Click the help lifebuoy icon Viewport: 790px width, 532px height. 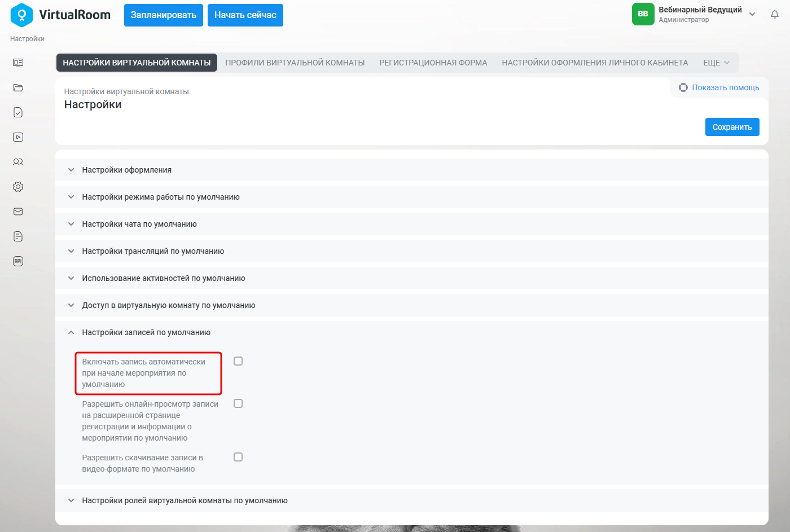pyautogui.click(x=683, y=87)
